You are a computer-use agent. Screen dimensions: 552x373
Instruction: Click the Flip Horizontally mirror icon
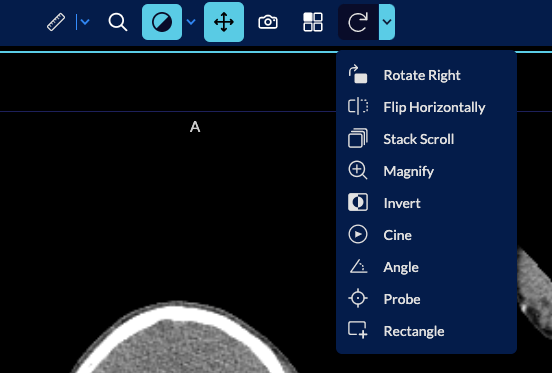point(358,106)
